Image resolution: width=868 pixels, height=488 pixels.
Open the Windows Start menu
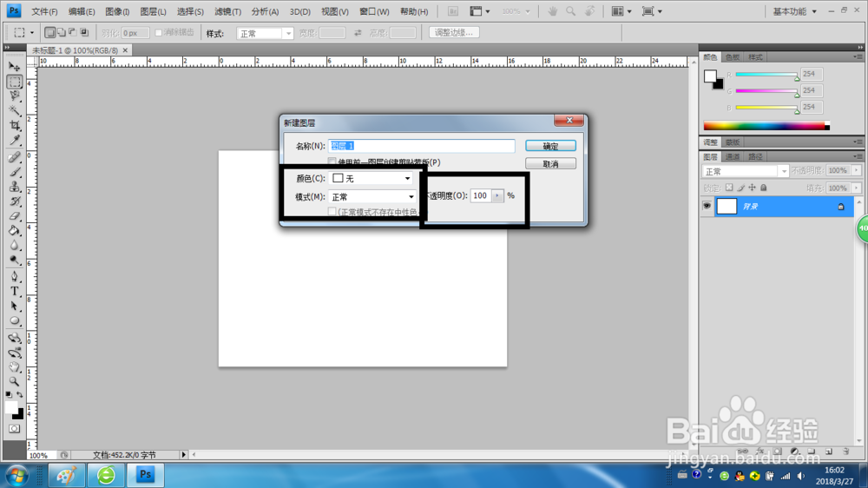click(x=16, y=475)
